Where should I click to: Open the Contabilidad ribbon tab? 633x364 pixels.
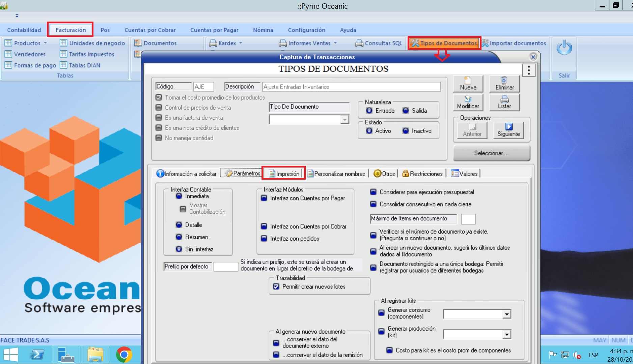(x=24, y=30)
